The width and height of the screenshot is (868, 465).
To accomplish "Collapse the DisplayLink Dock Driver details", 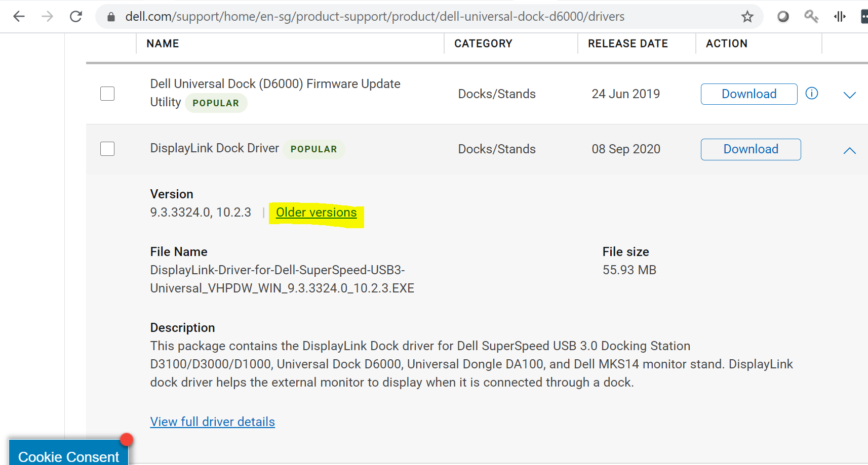I will point(849,150).
